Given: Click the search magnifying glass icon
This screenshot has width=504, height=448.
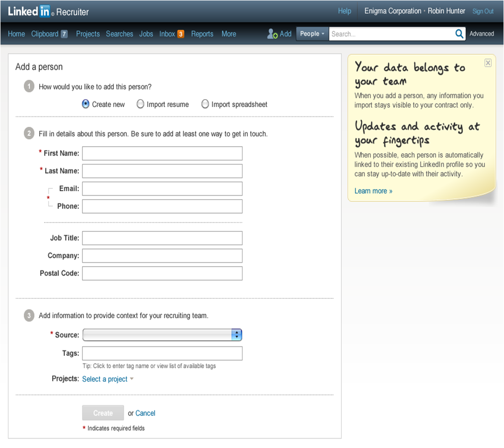Looking at the screenshot, I should tap(459, 34).
